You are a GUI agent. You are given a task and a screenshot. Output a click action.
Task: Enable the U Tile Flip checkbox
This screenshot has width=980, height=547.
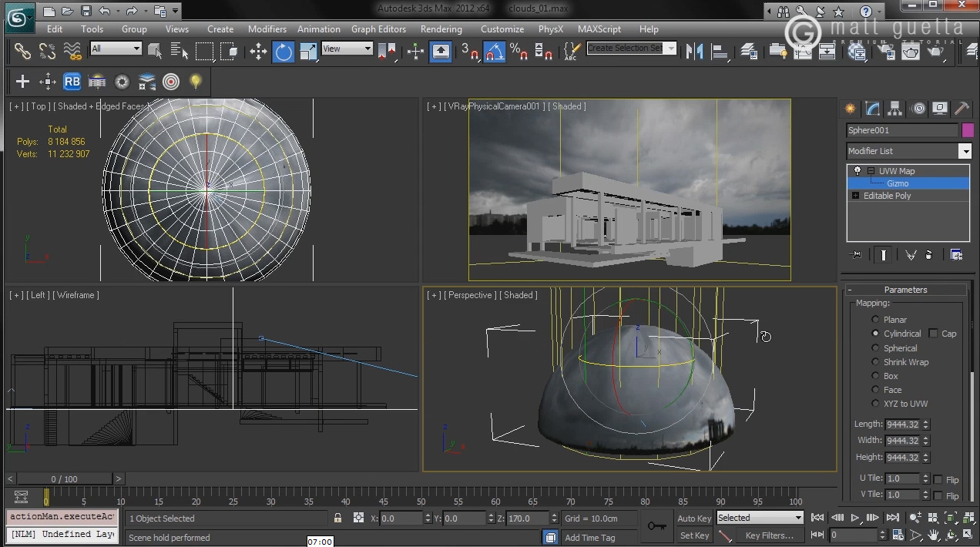pyautogui.click(x=938, y=479)
